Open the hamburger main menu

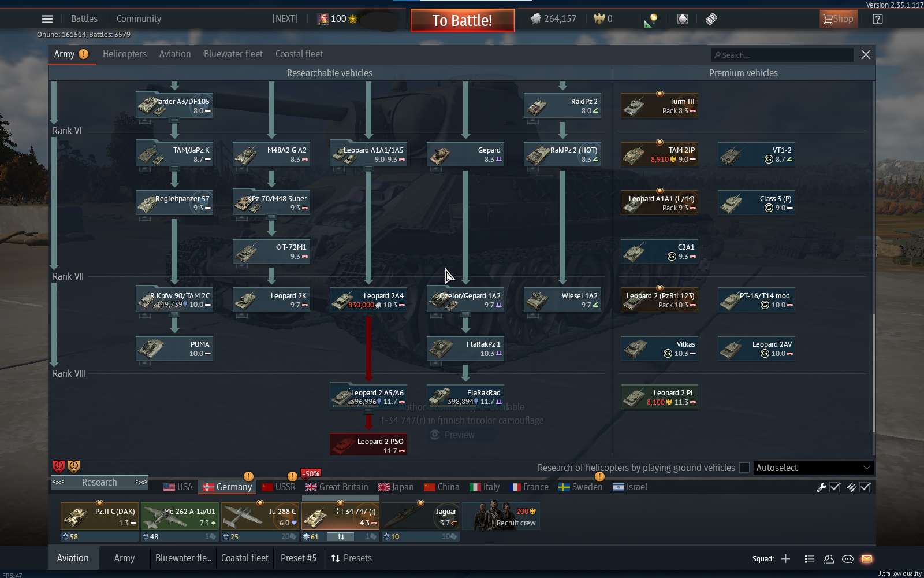47,19
